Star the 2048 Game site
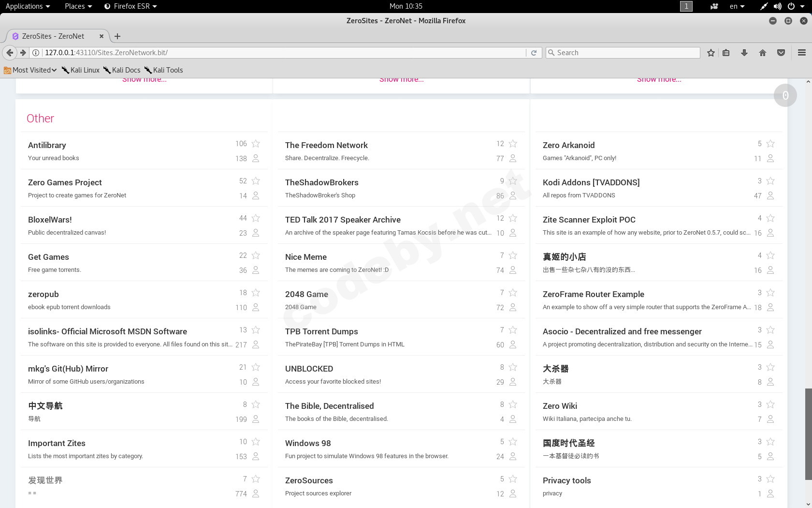812x508 pixels. tap(513, 292)
